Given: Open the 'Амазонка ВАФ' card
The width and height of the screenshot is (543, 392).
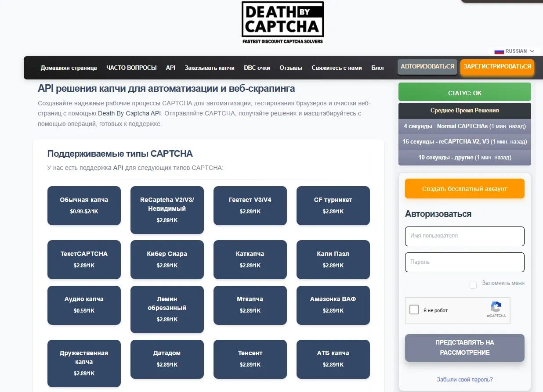Looking at the screenshot, I should pos(333,305).
